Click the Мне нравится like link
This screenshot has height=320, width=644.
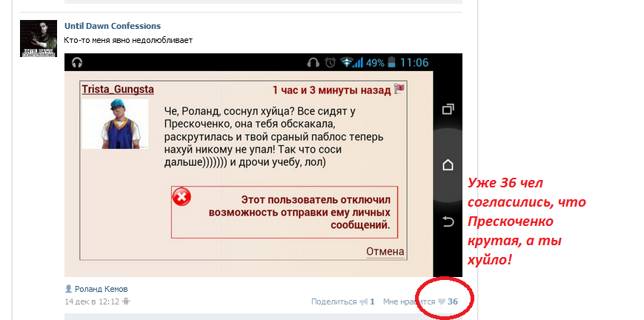point(408,302)
